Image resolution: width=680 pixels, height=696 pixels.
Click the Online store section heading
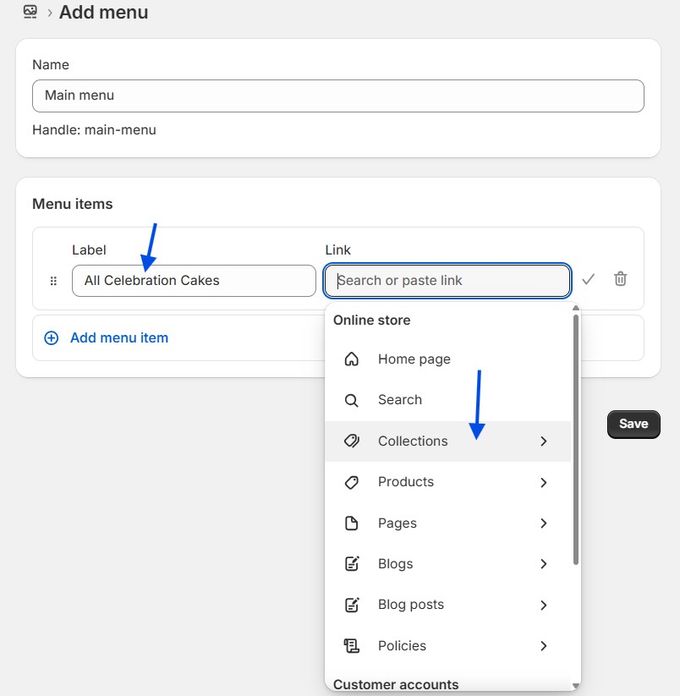(x=372, y=320)
